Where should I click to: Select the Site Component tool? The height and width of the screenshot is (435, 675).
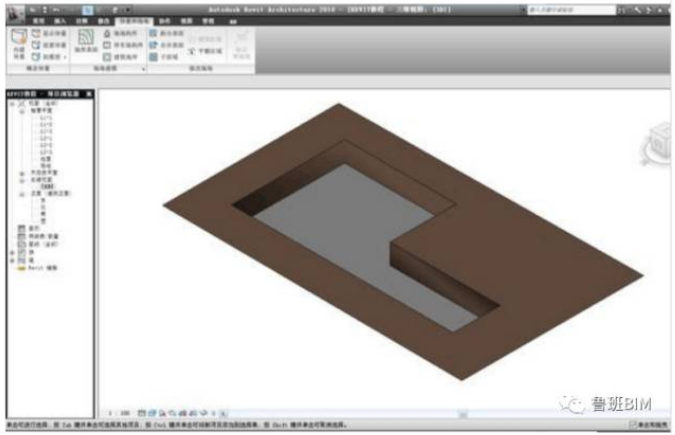coord(121,34)
